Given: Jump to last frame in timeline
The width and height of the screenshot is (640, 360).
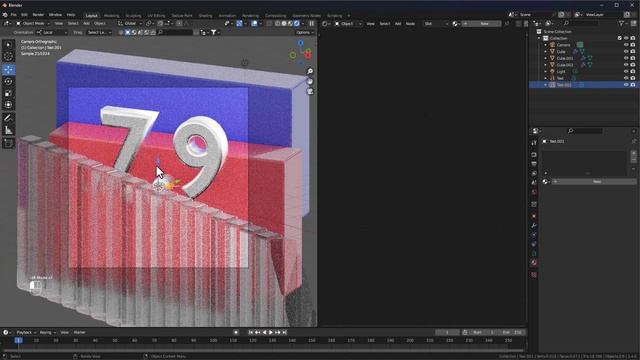Looking at the screenshot, I should click(284, 332).
